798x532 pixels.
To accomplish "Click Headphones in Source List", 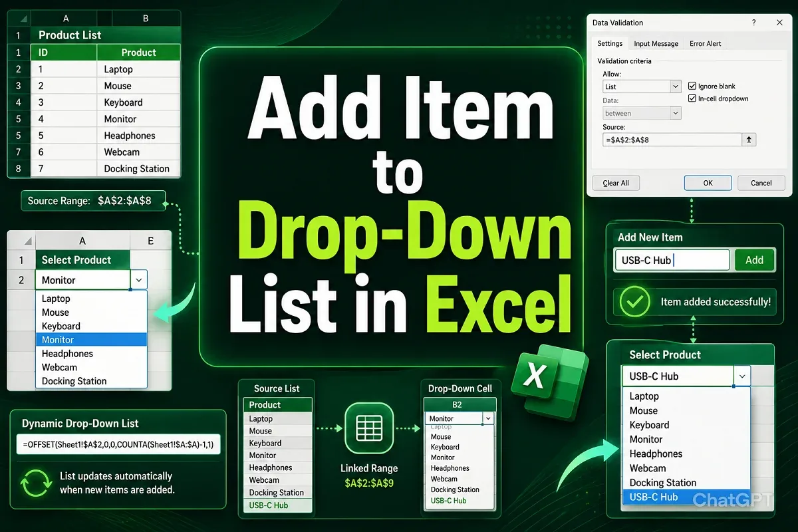I will [278, 467].
